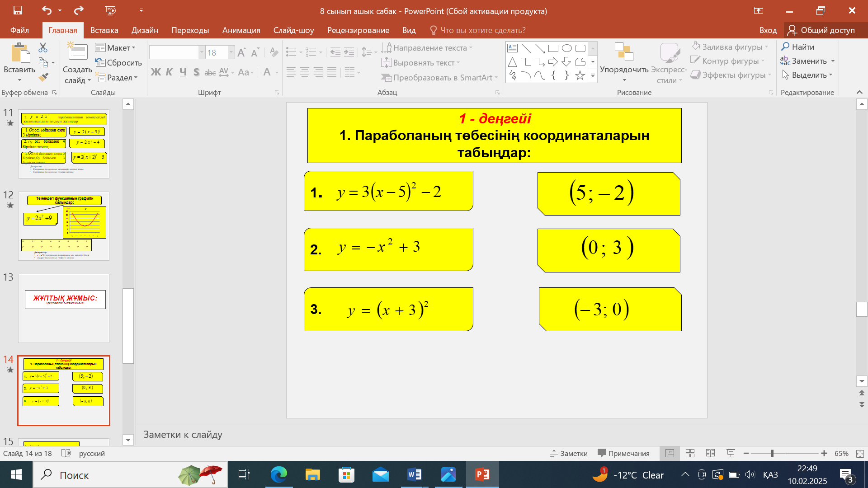Open the font size dropdown
868x488 pixels.
(x=231, y=52)
